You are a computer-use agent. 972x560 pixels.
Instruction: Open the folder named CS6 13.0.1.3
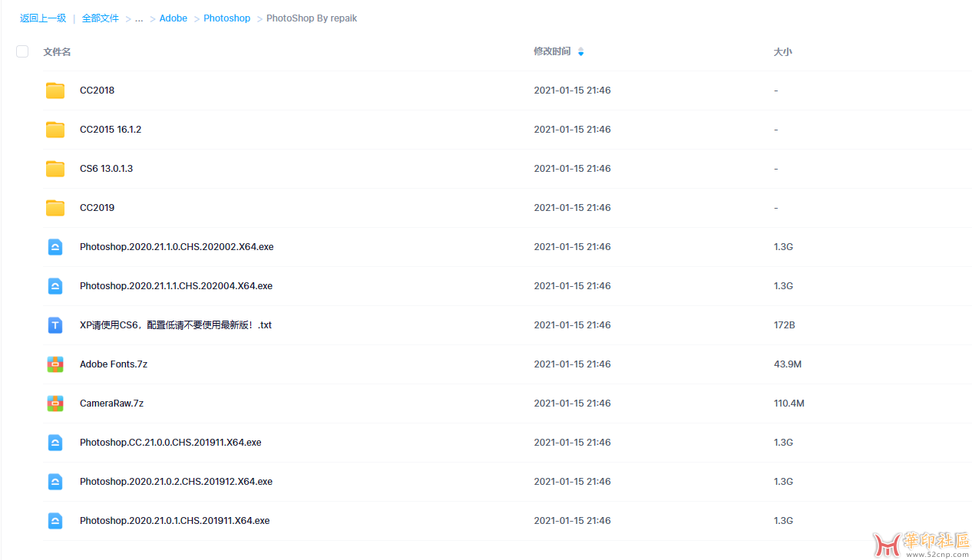106,169
